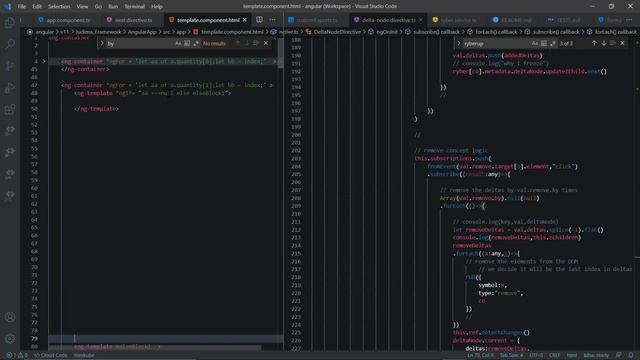This screenshot has width=640, height=360.
Task: Open the File menu
Action: pos(22,7)
